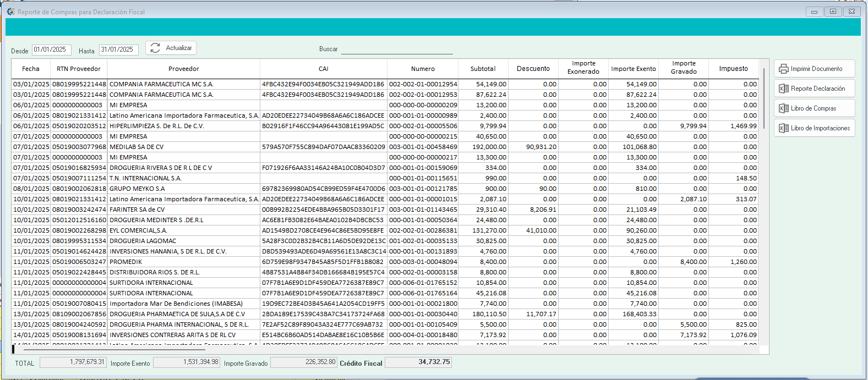This screenshot has height=380, width=868.
Task: Click the printer icon for Imprimir Documento
Action: point(783,69)
